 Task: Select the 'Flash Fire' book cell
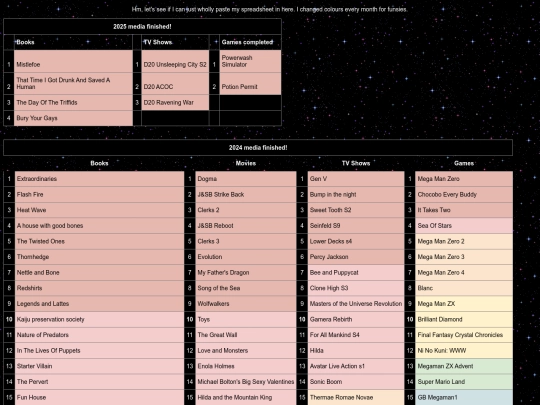[99, 195]
